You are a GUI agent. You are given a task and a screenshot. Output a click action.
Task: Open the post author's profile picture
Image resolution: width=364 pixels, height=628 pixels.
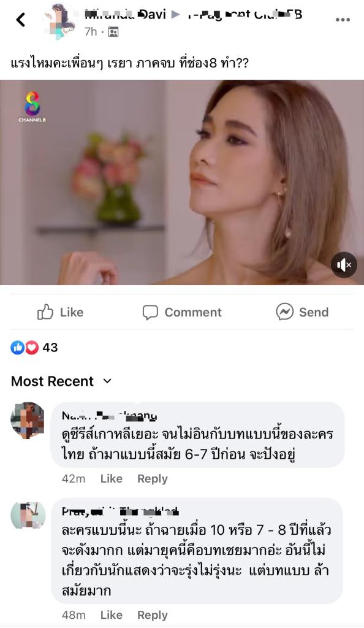tap(59, 21)
